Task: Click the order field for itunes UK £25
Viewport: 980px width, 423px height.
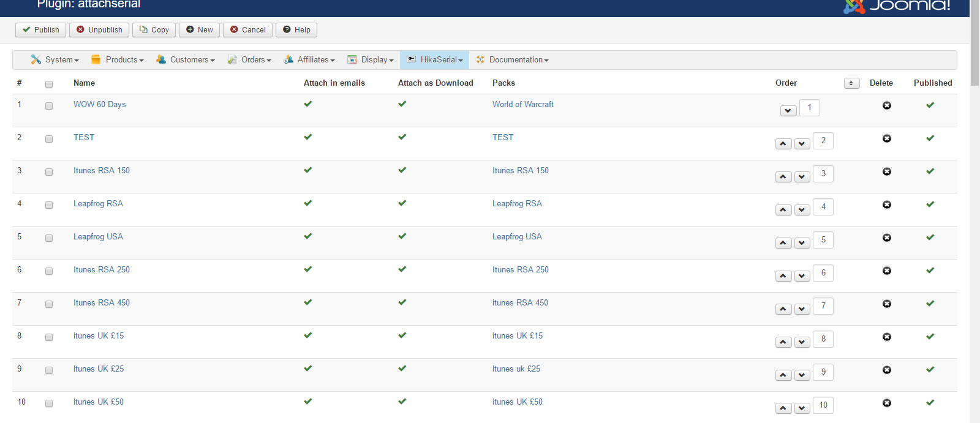Action: coord(823,372)
